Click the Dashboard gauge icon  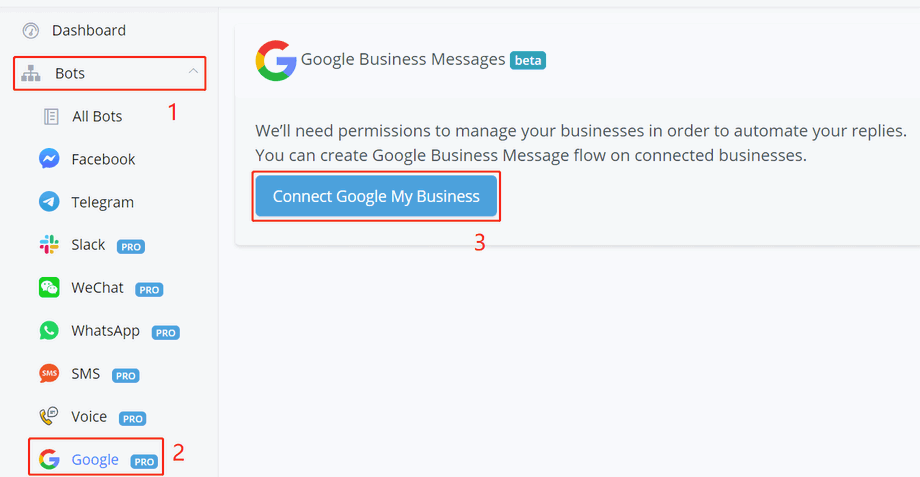pos(30,31)
